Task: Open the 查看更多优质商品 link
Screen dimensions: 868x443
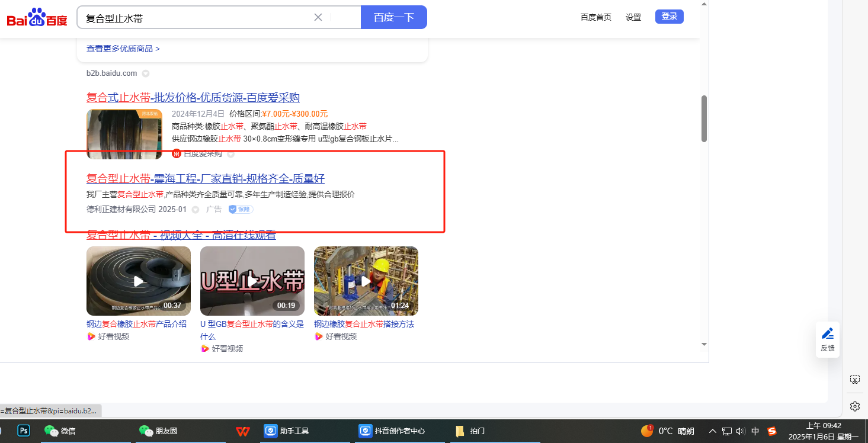Action: pos(123,49)
